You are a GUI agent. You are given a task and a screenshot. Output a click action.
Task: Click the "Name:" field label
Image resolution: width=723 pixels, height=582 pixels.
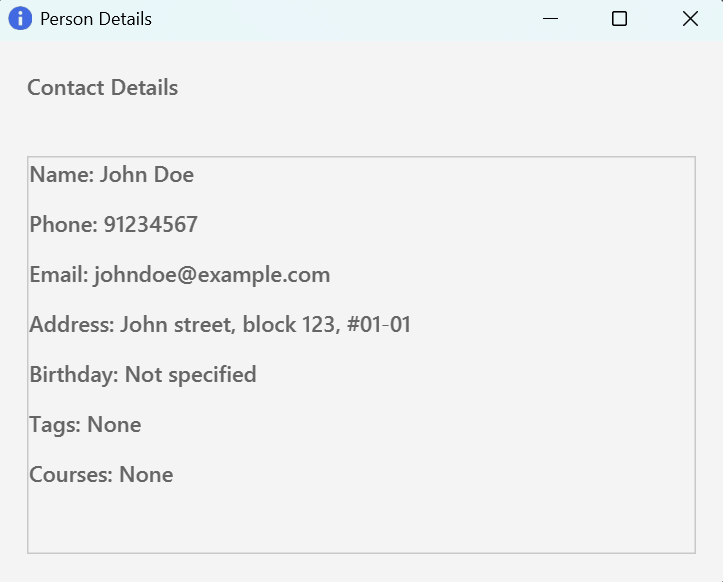click(61, 175)
